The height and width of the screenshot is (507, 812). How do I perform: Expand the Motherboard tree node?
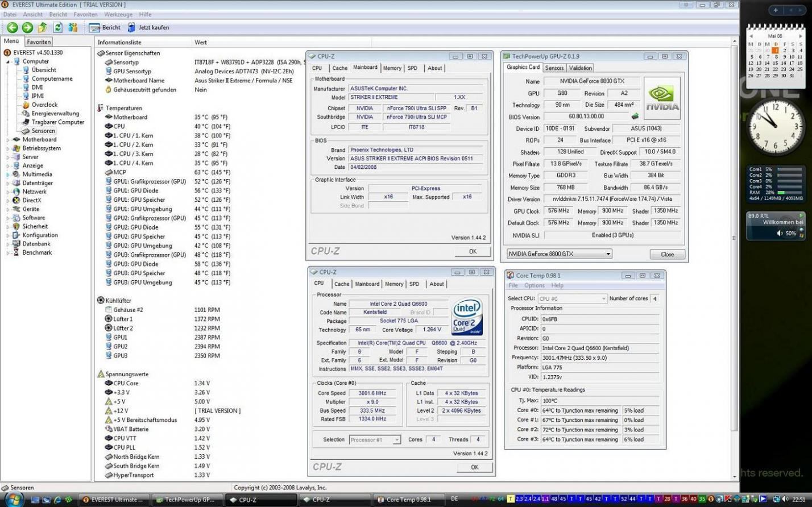pyautogui.click(x=8, y=139)
